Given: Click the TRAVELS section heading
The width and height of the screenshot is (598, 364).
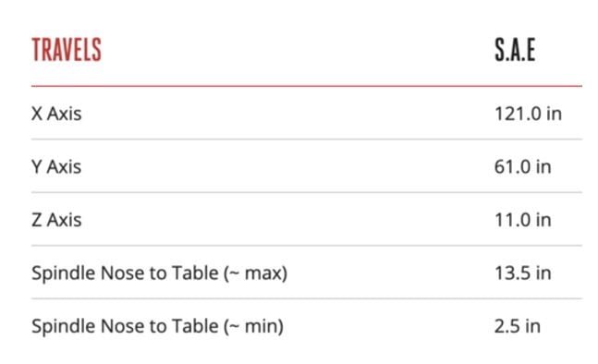Looking at the screenshot, I should click(67, 50).
